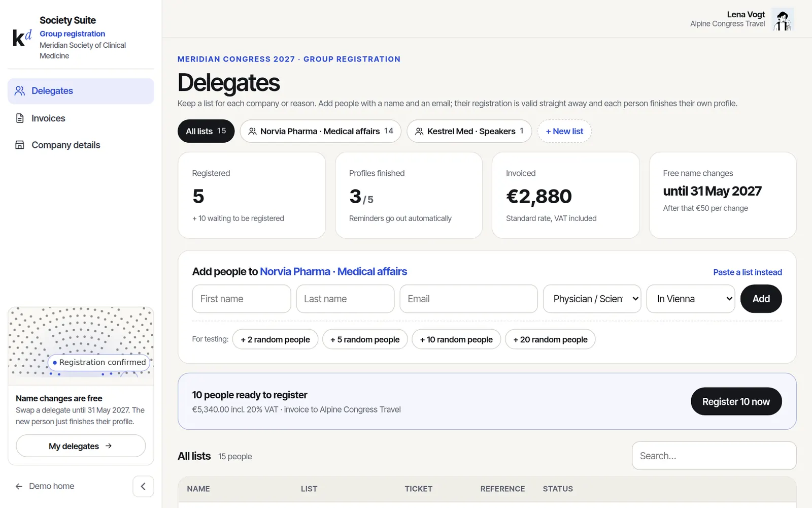Click the Group registration link
The height and width of the screenshot is (508, 812).
click(73, 34)
